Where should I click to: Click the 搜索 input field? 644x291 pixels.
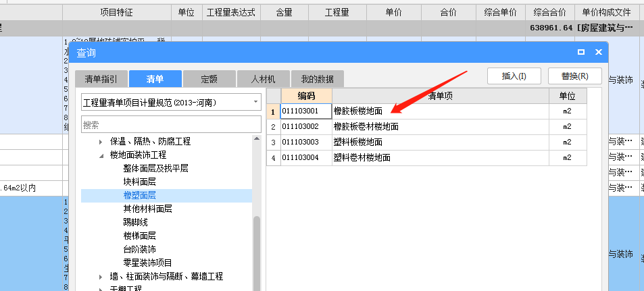coord(171,125)
